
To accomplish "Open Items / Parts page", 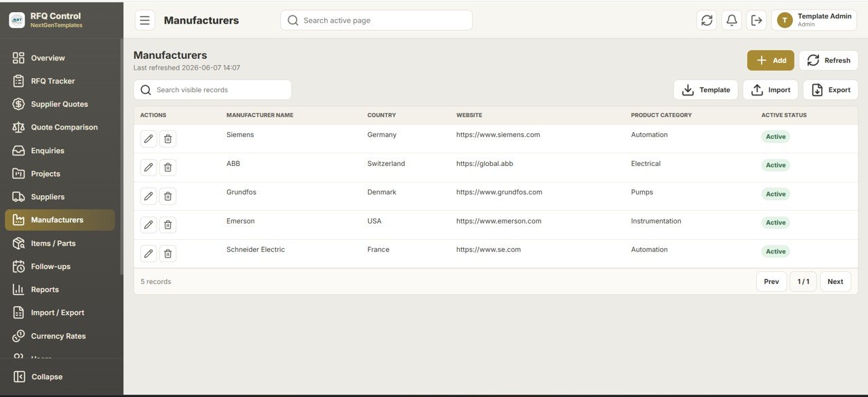I will (x=60, y=243).
